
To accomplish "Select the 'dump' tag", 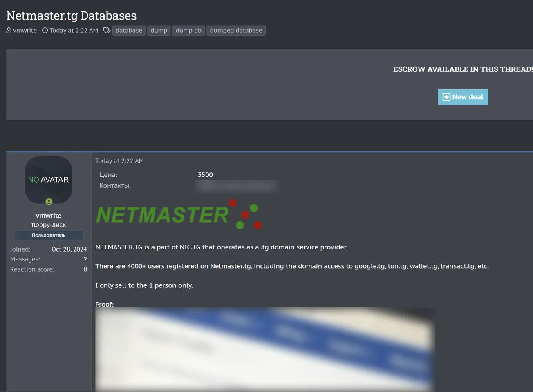I will coord(159,31).
